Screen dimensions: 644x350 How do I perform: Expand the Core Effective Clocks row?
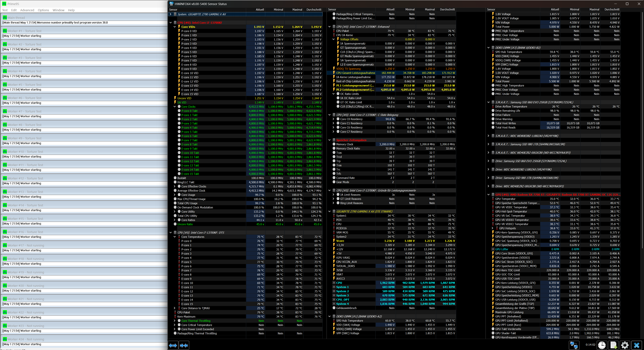coord(175,187)
